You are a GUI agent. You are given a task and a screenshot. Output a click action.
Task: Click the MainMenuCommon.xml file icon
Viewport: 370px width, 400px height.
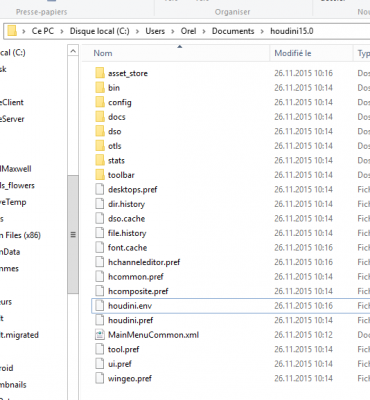[x=100, y=335]
